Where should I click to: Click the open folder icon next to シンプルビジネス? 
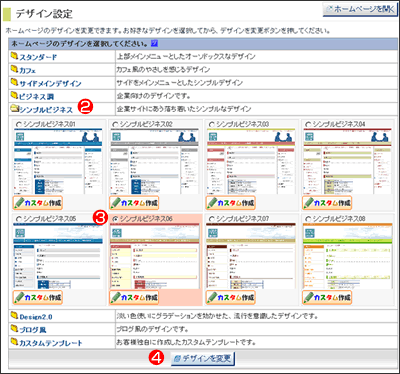(15, 109)
